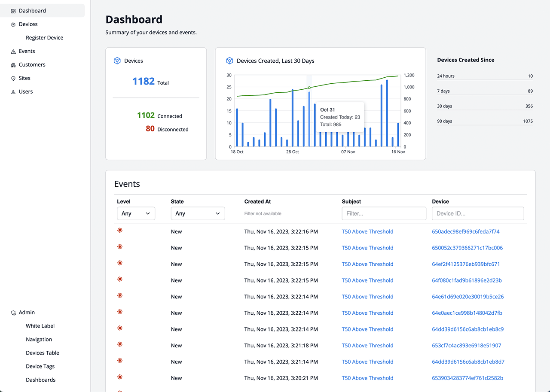Screen dimensions: 550x392
Task: Open T50 Above Threshold for 3:20:21 PM event
Action: (367, 378)
